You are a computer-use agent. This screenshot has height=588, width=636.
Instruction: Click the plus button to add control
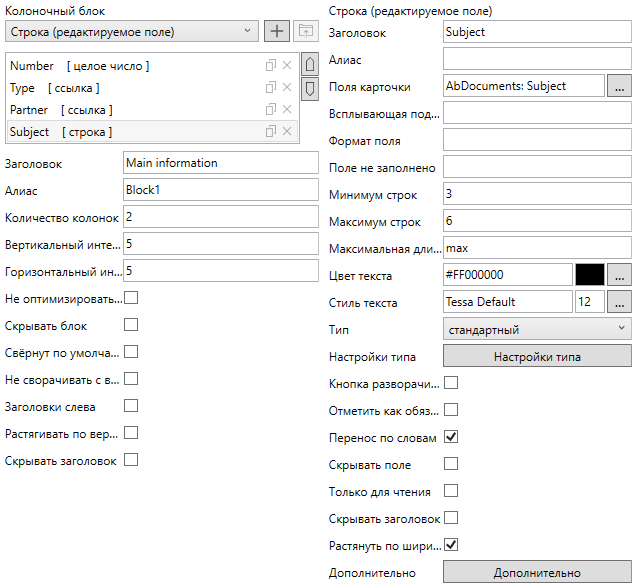click(x=276, y=32)
